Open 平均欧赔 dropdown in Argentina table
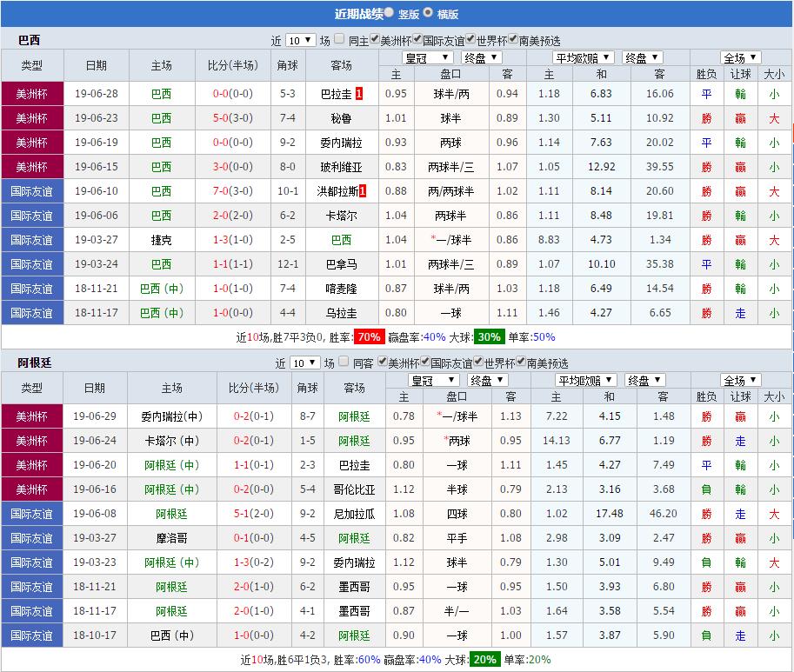Image resolution: width=794 pixels, height=672 pixels. point(586,380)
